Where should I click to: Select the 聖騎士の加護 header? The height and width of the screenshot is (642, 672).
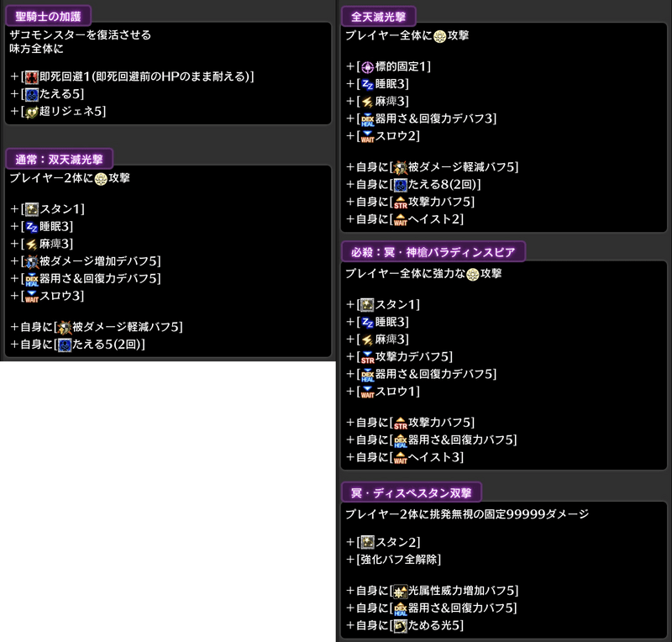coord(47,14)
